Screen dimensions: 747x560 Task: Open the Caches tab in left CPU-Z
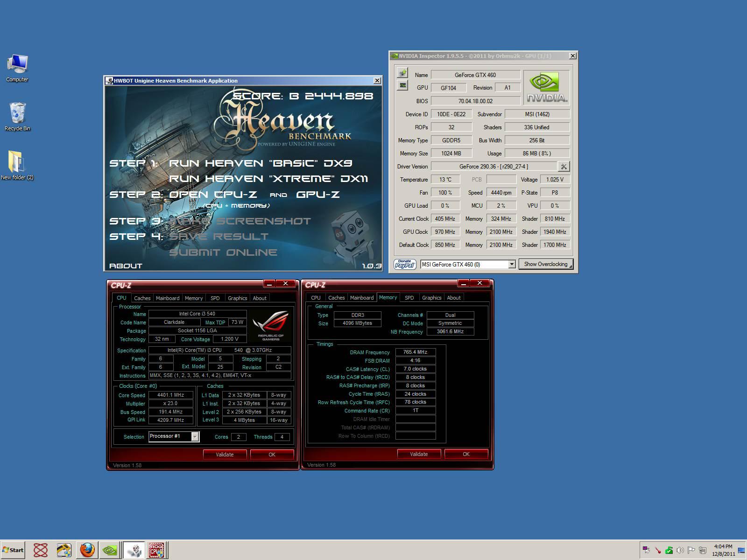pos(142,298)
